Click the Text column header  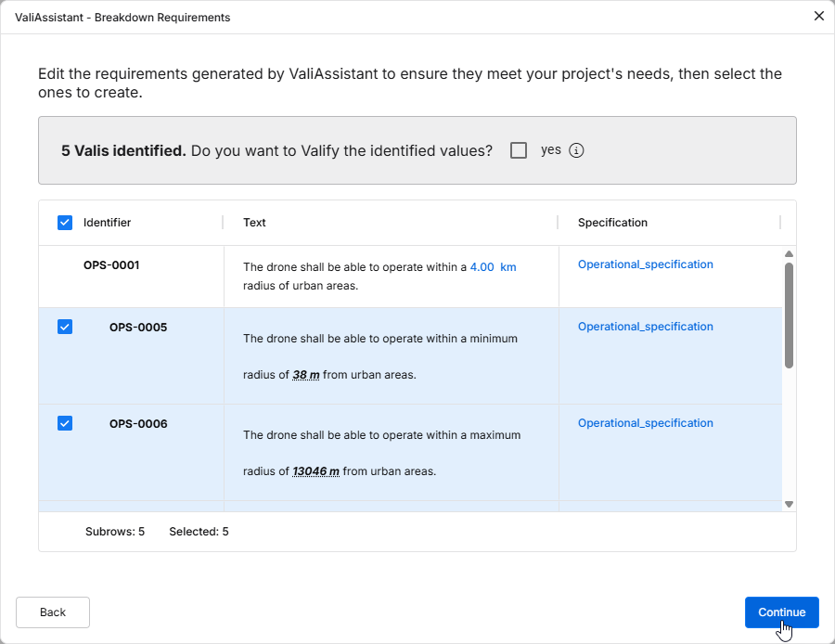coord(255,223)
